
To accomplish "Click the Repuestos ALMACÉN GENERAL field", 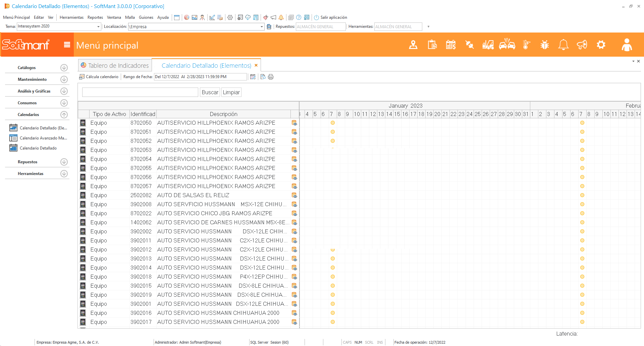I will (321, 26).
